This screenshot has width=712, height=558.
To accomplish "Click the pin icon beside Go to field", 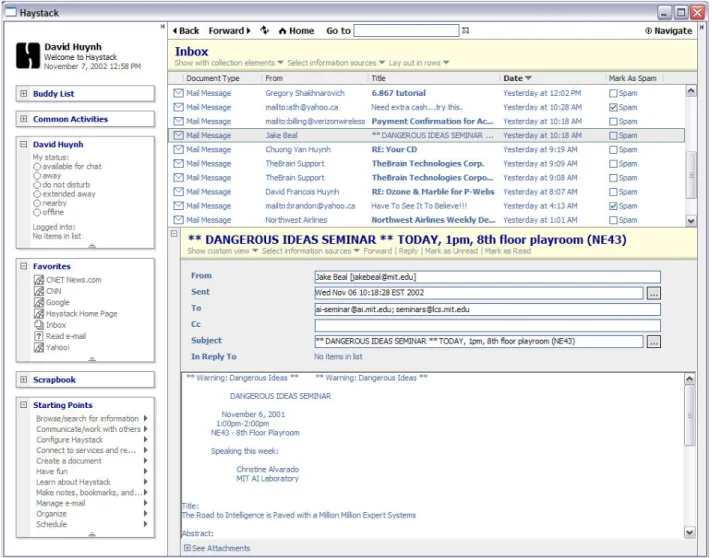I will pyautogui.click(x=465, y=30).
